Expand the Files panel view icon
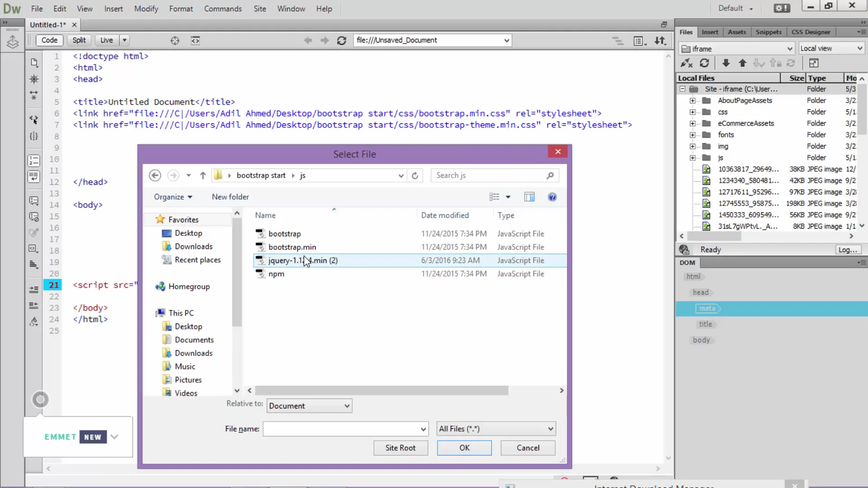The width and height of the screenshot is (868, 488). [x=814, y=63]
